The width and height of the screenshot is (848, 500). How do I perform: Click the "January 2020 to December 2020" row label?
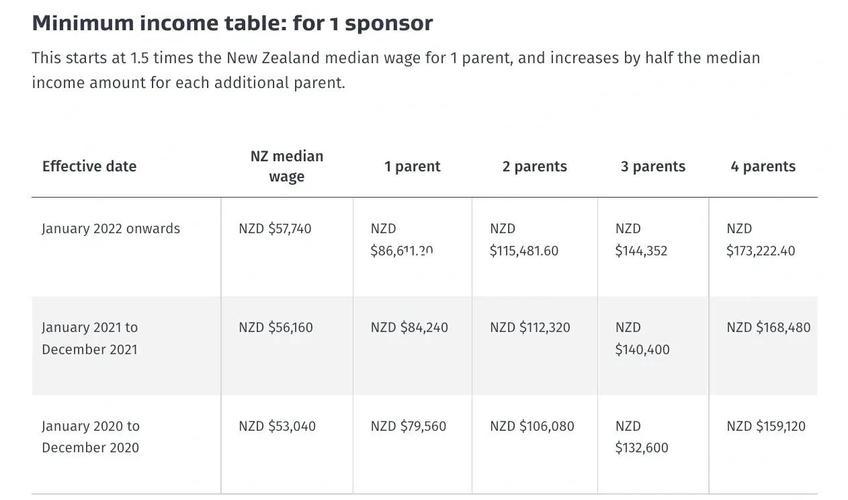click(x=91, y=437)
